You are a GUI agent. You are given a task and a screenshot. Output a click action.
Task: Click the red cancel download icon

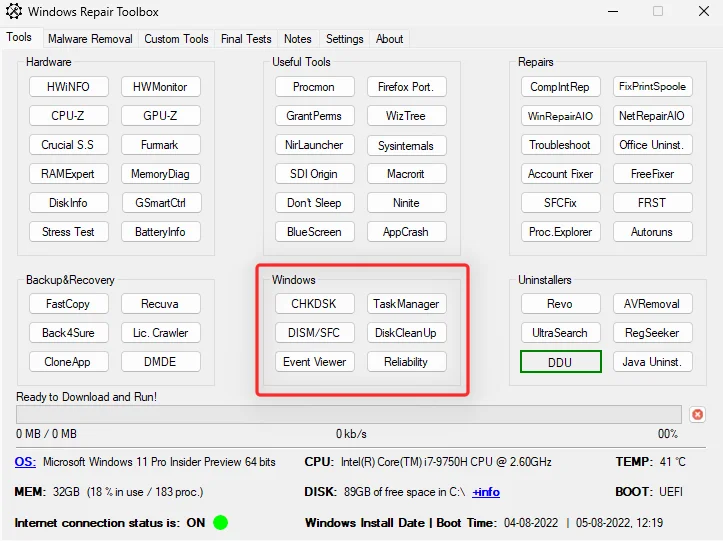[x=697, y=414]
